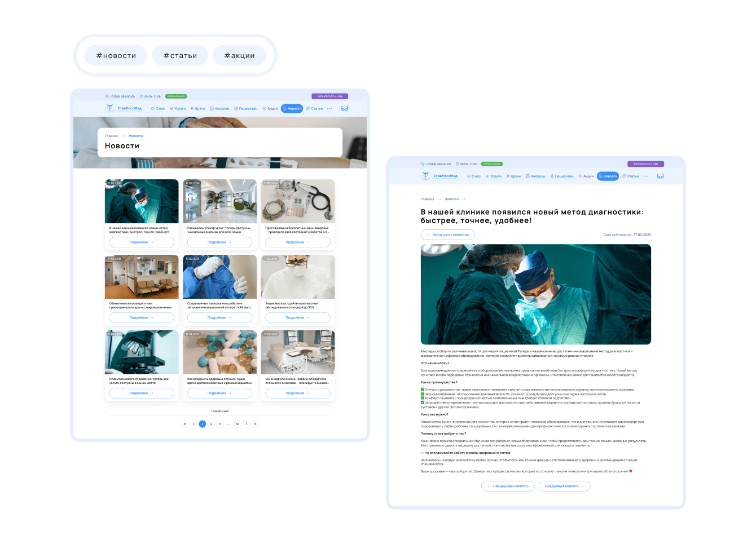Image resolution: width=756 pixels, height=540 pixels.
Task: Click 'Подробнее' under autumn health advice card
Action: pyautogui.click(x=220, y=393)
